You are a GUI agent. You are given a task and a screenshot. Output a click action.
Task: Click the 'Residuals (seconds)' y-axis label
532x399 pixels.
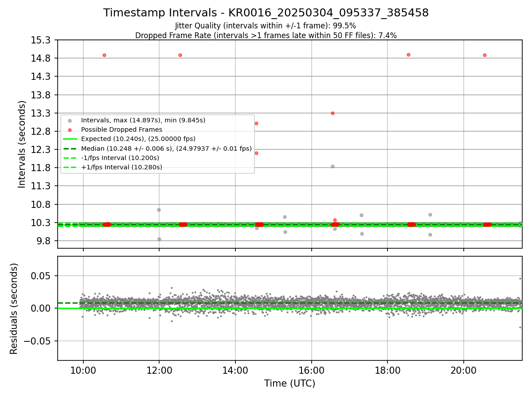tap(14, 309)
